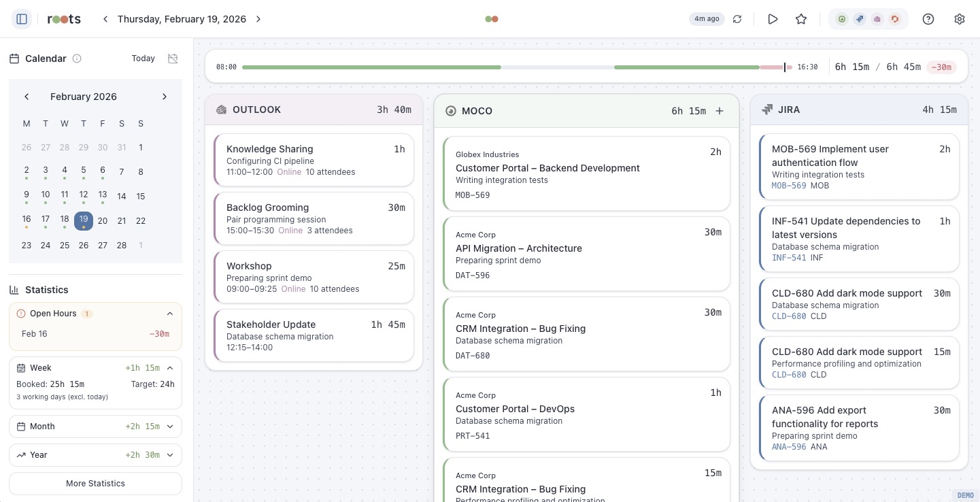The image size is (980, 502).
Task: Expand the Year statistics row
Action: click(170, 455)
